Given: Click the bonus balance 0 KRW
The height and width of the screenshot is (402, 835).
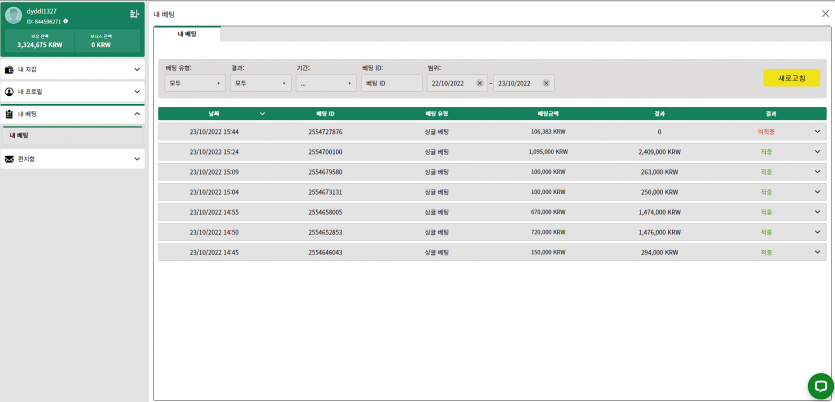Looking at the screenshot, I should tap(101, 45).
